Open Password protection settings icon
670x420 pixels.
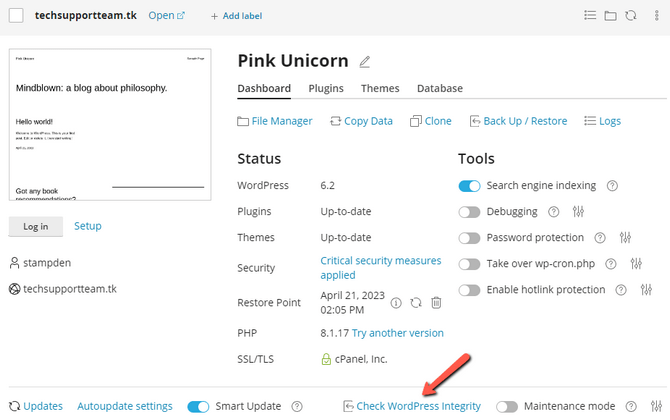click(626, 238)
